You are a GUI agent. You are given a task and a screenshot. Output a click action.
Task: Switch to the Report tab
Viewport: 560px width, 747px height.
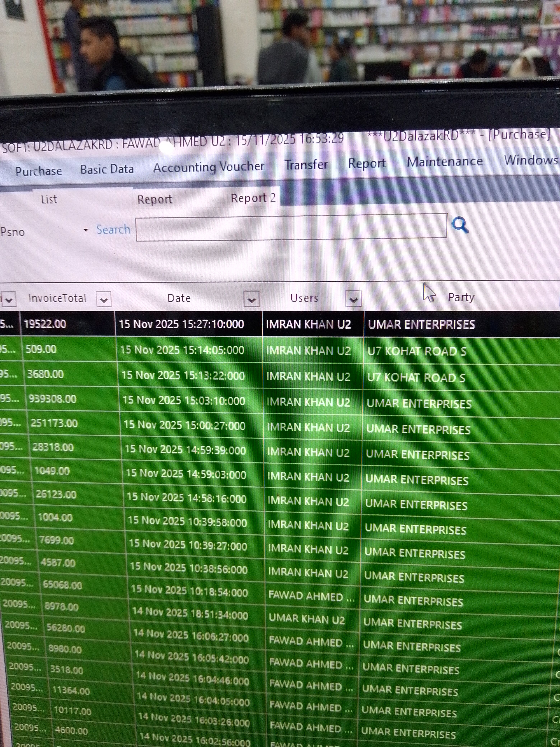pyautogui.click(x=155, y=199)
